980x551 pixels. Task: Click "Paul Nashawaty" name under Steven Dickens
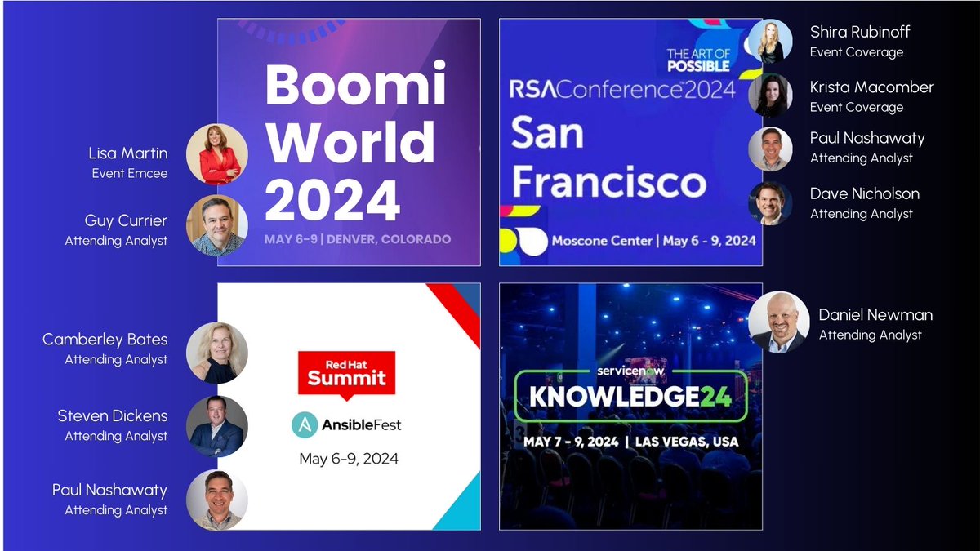coord(109,490)
